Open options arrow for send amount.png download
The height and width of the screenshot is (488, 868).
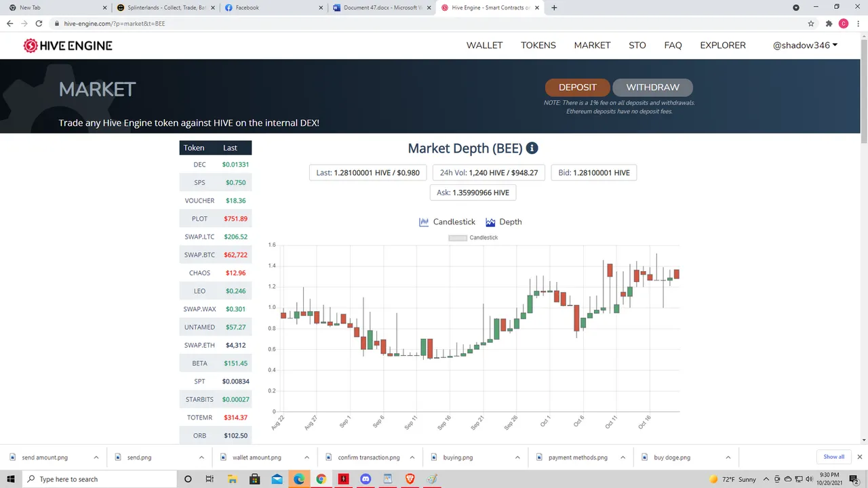(96, 457)
